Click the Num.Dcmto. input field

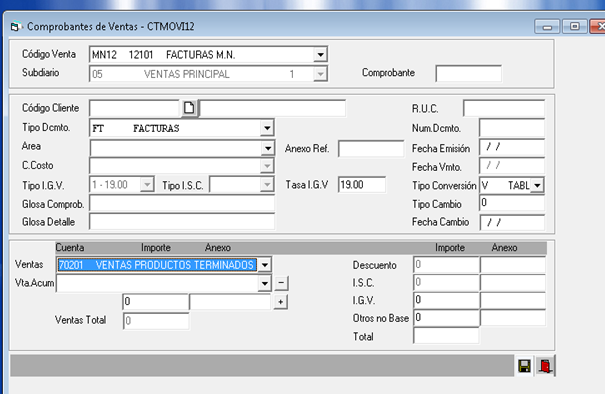[x=512, y=128]
